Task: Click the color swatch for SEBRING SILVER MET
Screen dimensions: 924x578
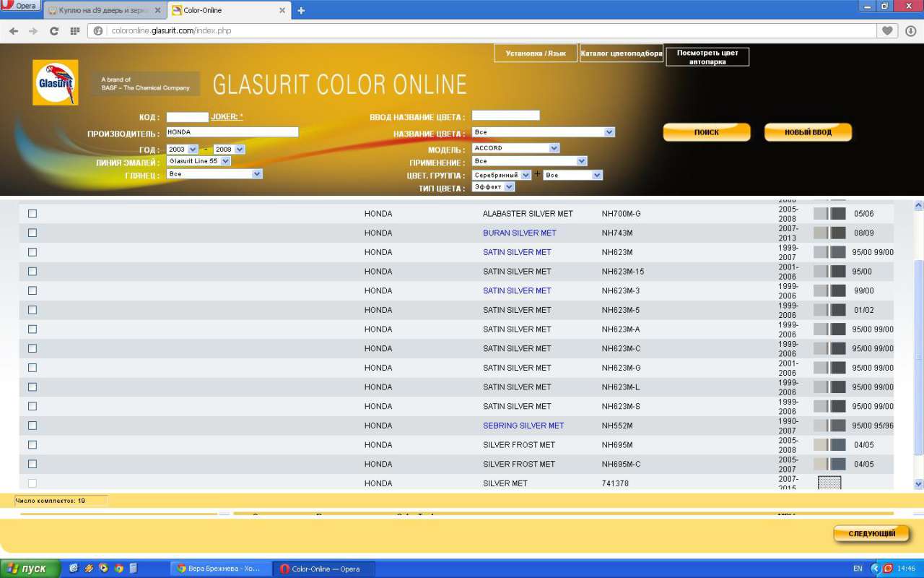Action: (829, 426)
